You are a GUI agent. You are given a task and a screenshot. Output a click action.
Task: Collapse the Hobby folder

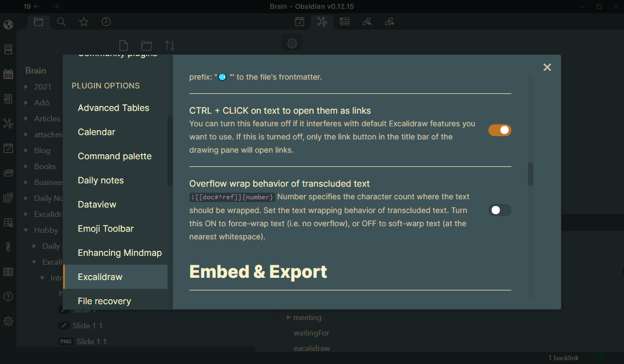(x=26, y=230)
